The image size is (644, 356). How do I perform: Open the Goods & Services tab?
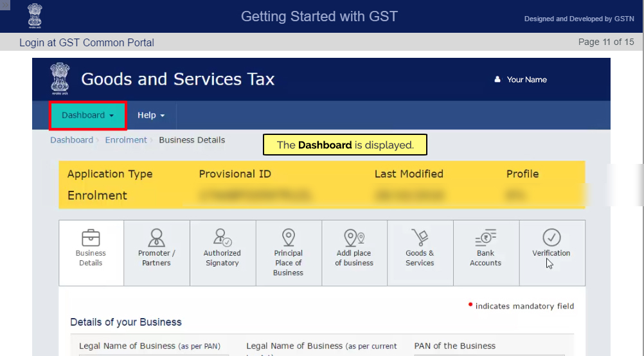coord(420,253)
